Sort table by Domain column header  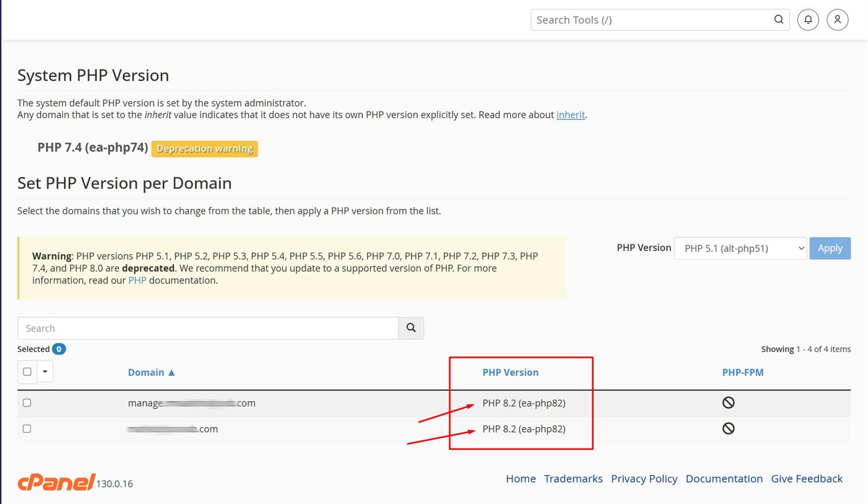pyautogui.click(x=151, y=372)
